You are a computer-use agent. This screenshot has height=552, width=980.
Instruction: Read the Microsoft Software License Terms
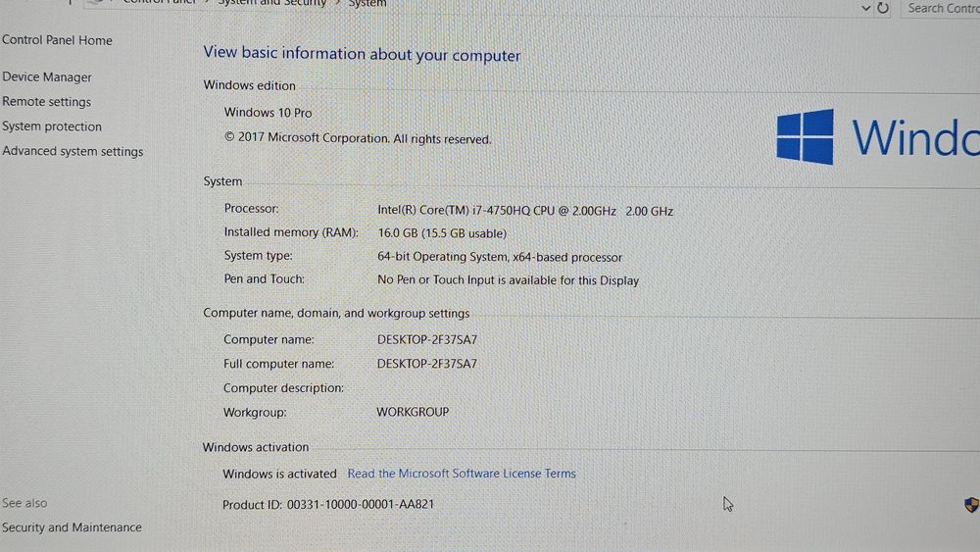(462, 474)
